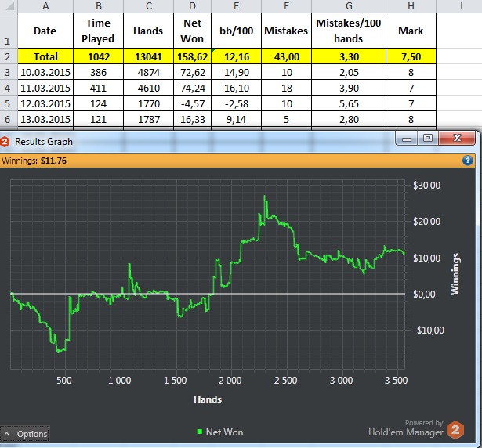Click the Results Graph window title icon
Screen dimensions: 482x448
pos(5,142)
